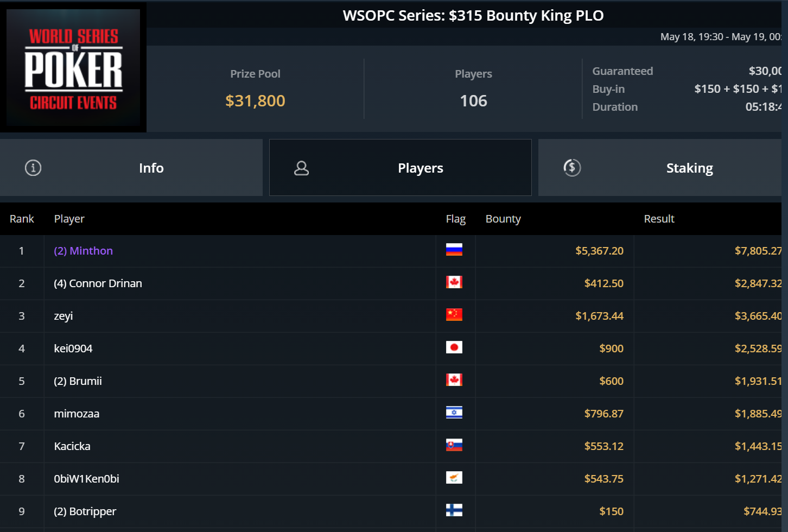Click the Canadian flag beside Connor Drinan

[x=454, y=282]
